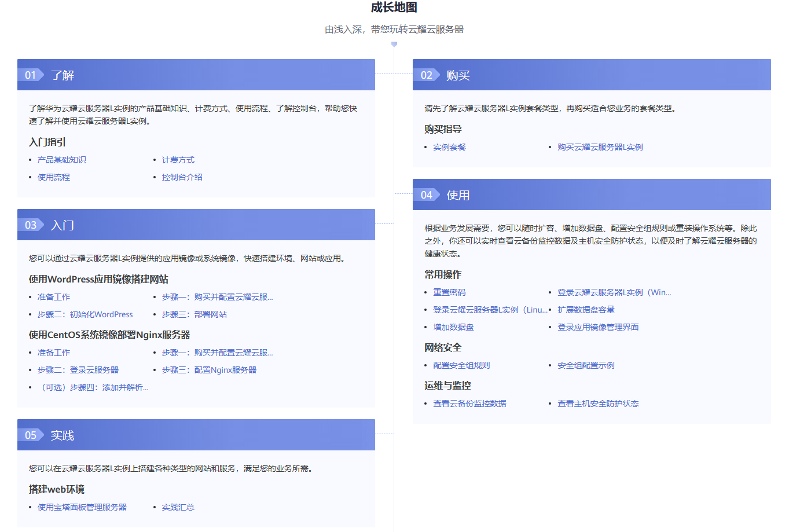Open 使用宝塔面板管理服务器 link
Viewport: 789px width, 532px height.
[x=82, y=507]
